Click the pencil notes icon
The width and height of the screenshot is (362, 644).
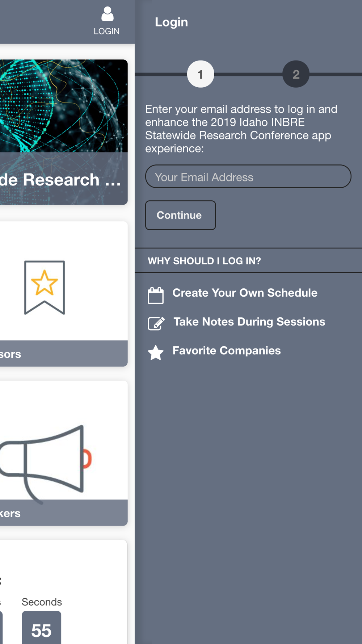[x=156, y=323]
